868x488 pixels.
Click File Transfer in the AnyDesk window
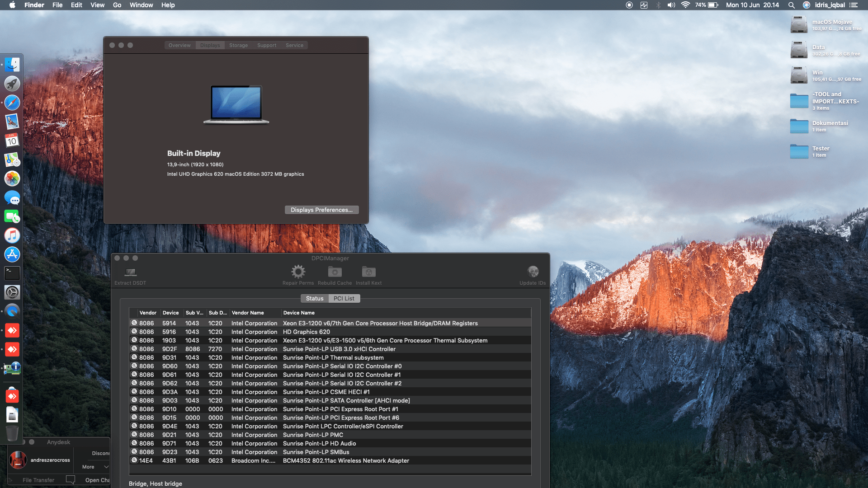[x=39, y=480]
